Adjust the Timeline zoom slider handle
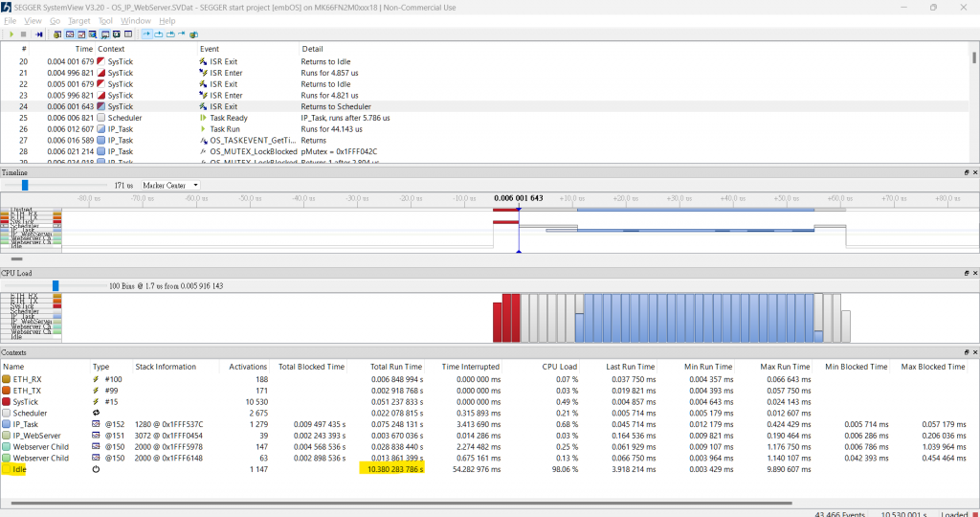Image resolution: width=980 pixels, height=517 pixels. (x=25, y=185)
